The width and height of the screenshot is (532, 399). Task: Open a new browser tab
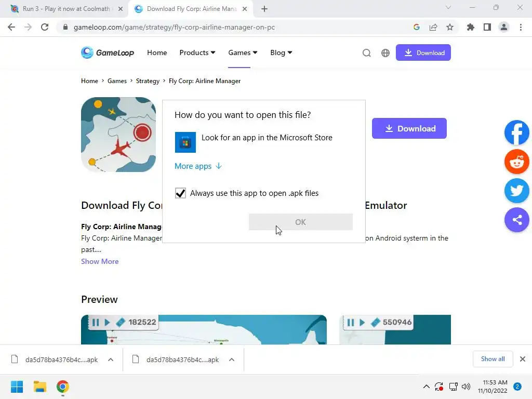tap(264, 9)
